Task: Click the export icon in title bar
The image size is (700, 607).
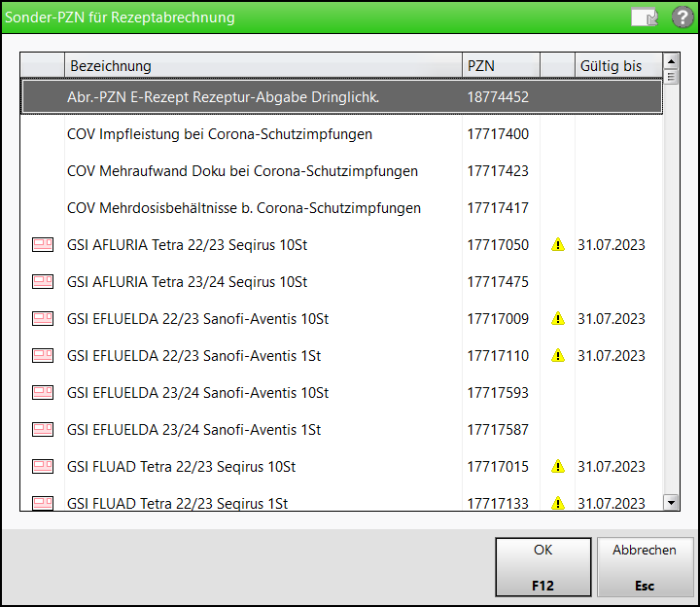Action: (644, 17)
